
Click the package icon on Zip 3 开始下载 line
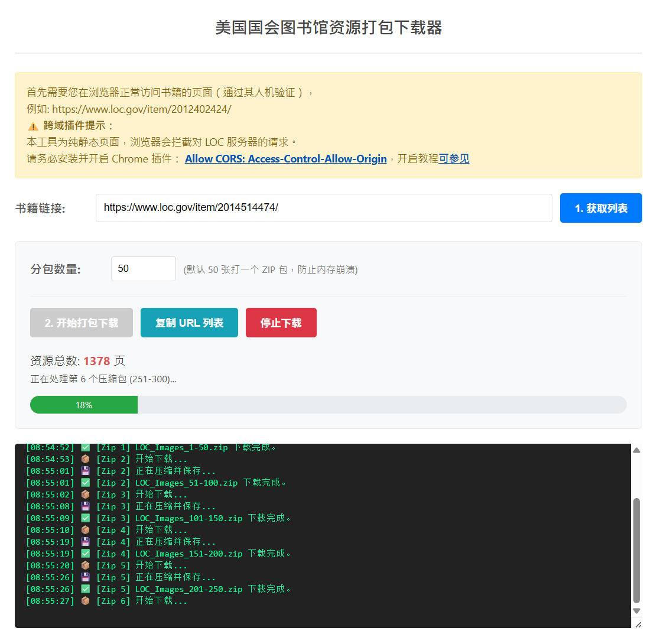[85, 495]
